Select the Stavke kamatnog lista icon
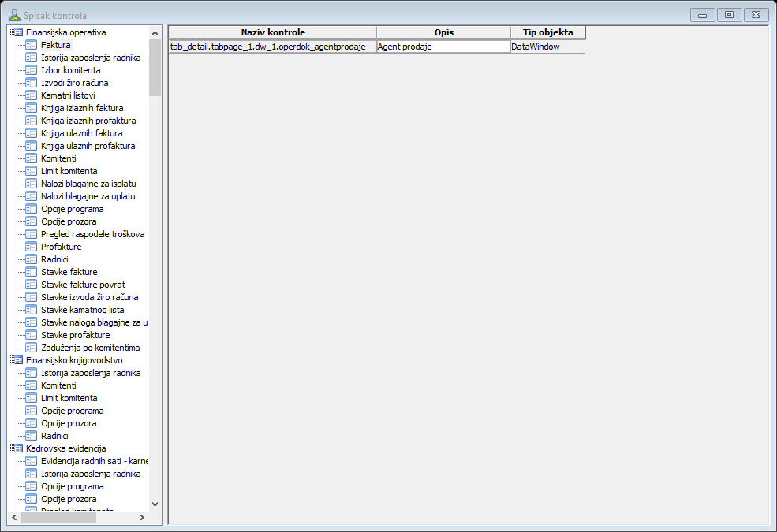The image size is (777, 532). [32, 310]
